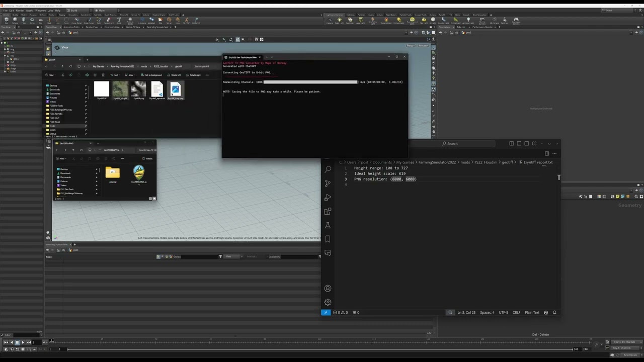Open the New dropdown in geotiff Explorer
This screenshot has height=362, width=644.
(51, 75)
